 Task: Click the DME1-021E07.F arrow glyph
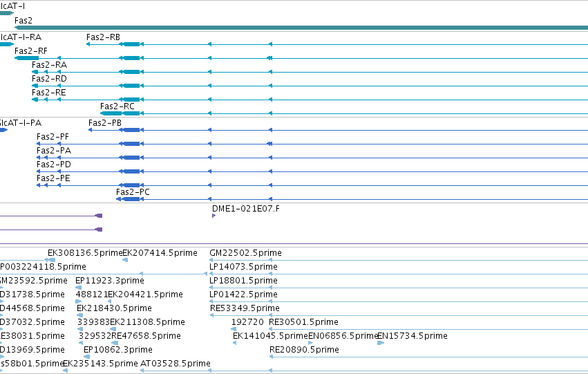pyautogui.click(x=214, y=216)
